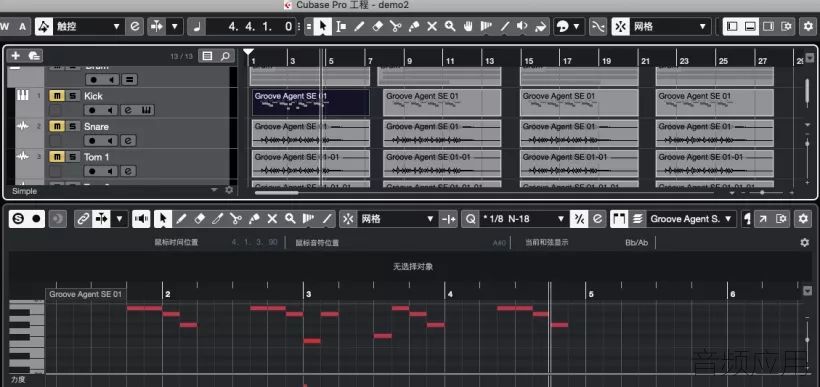
Task: Open auto-scroll options arrow in top toolbar
Action: 175,26
